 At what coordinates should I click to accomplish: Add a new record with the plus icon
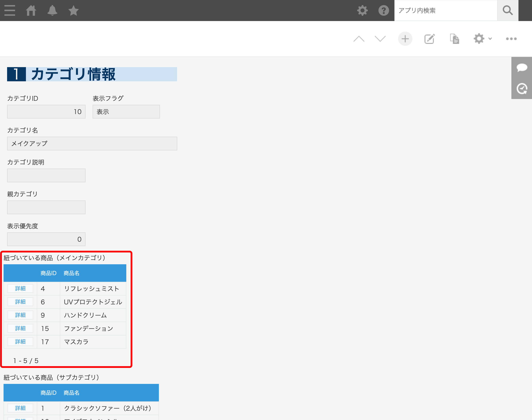pyautogui.click(x=405, y=39)
